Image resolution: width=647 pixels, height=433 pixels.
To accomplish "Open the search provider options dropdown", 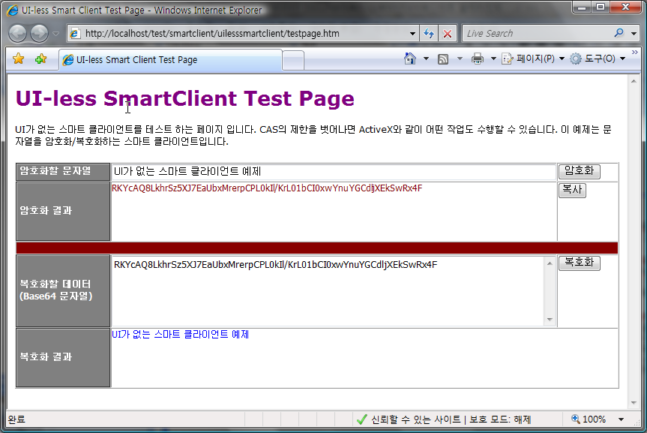I will [x=634, y=33].
